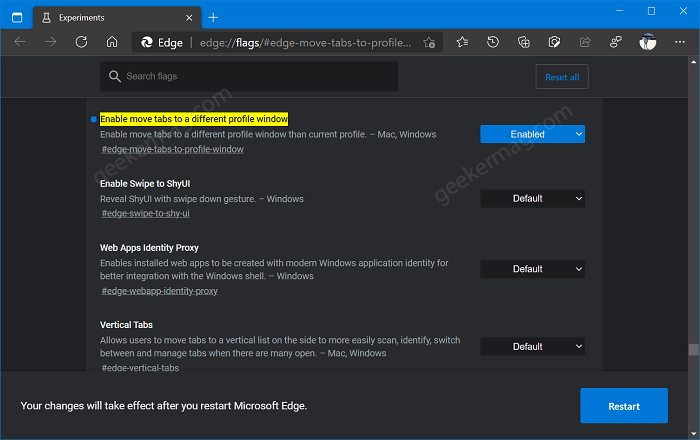The image size is (700, 440).
Task: Maximize the Edge window
Action: 651,11
